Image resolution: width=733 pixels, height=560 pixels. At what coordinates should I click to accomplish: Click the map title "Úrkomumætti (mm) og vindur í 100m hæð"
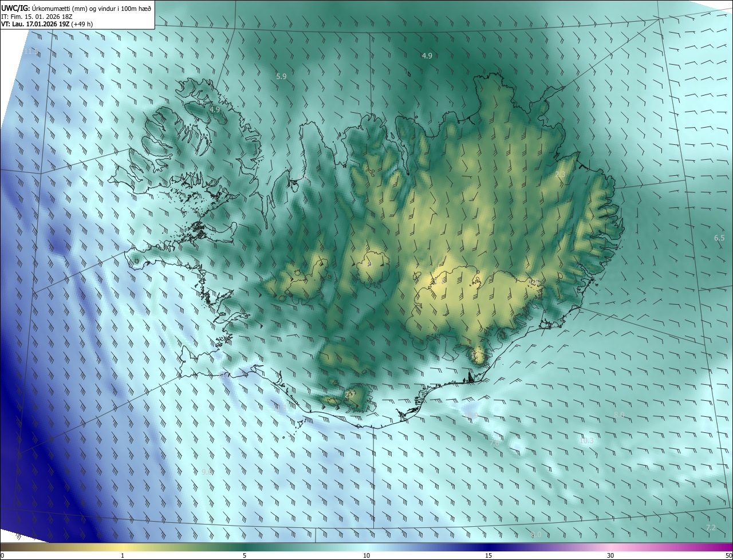91,7
